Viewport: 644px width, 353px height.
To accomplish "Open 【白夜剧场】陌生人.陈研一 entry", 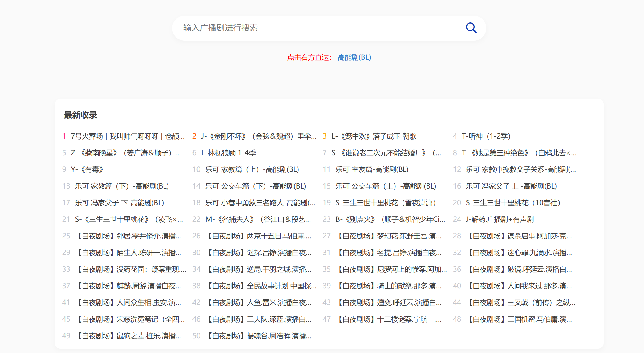I will click(128, 253).
